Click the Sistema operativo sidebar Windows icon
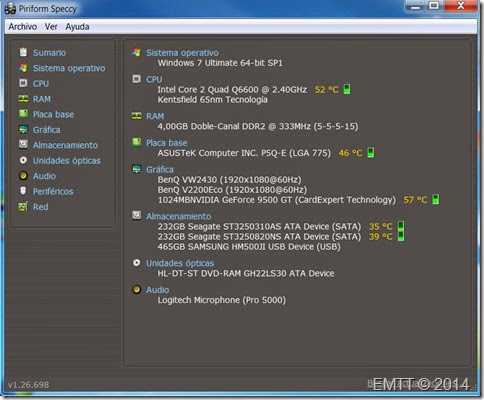The width and height of the screenshot is (484, 400). pos(23,68)
